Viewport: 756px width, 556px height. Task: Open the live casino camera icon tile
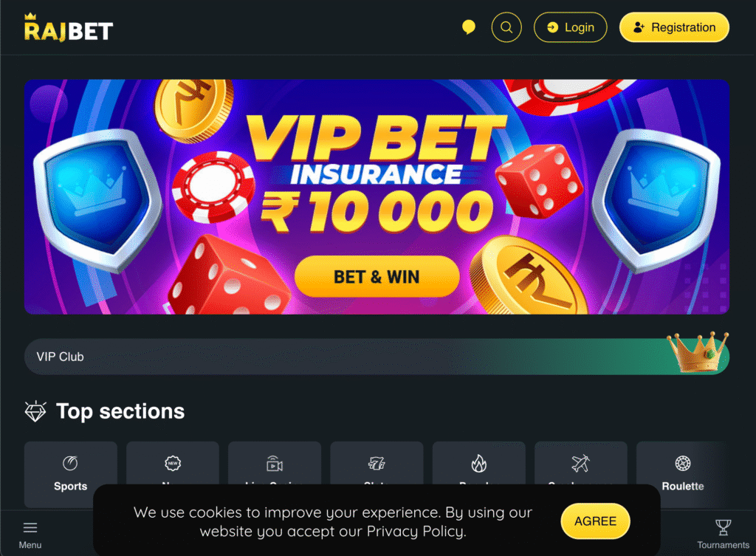coord(275,463)
